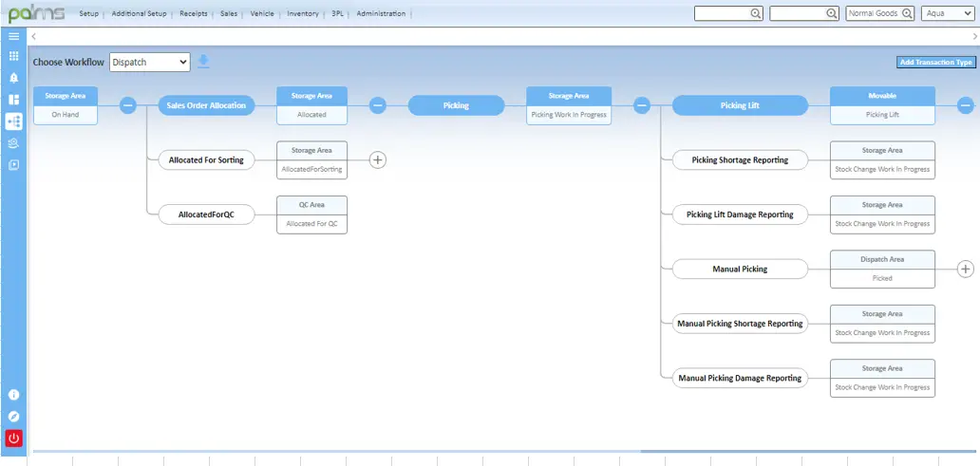980x466 pixels.
Task: Open the Administration menu
Action: tap(381, 14)
